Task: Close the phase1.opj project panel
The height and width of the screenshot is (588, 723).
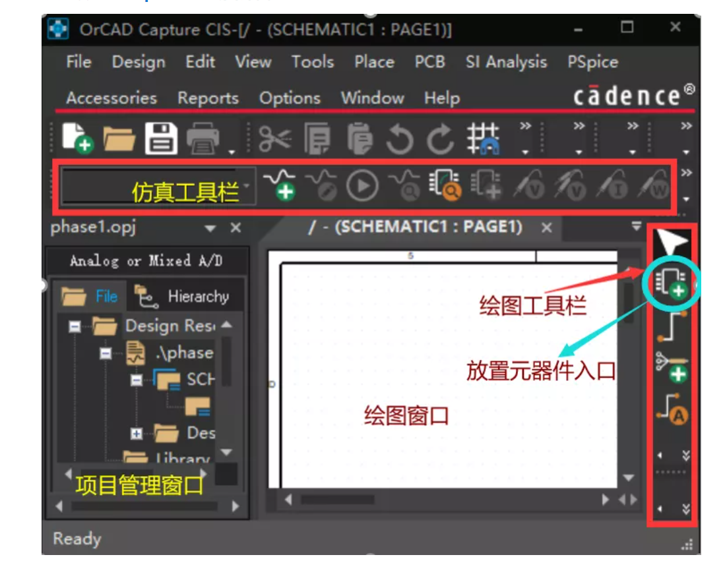Action: click(236, 227)
